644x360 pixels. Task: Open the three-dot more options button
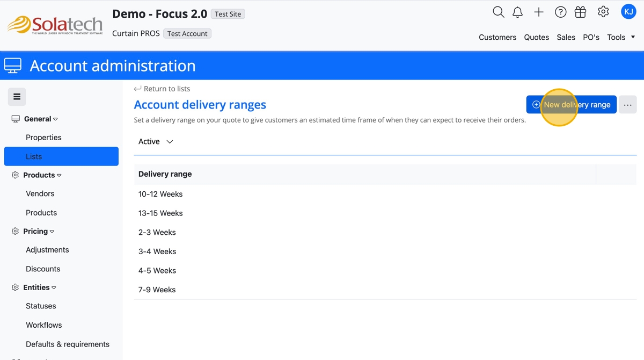pyautogui.click(x=627, y=105)
